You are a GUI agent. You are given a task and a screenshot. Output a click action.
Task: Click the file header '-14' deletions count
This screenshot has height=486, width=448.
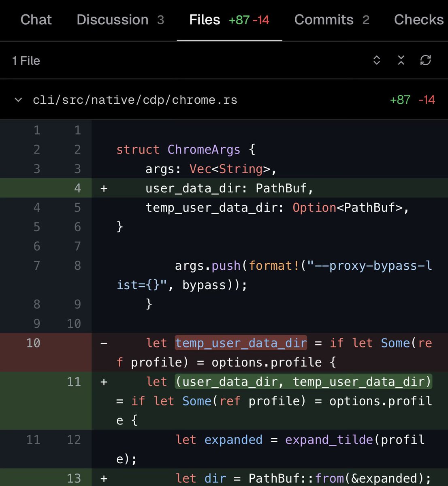(427, 100)
